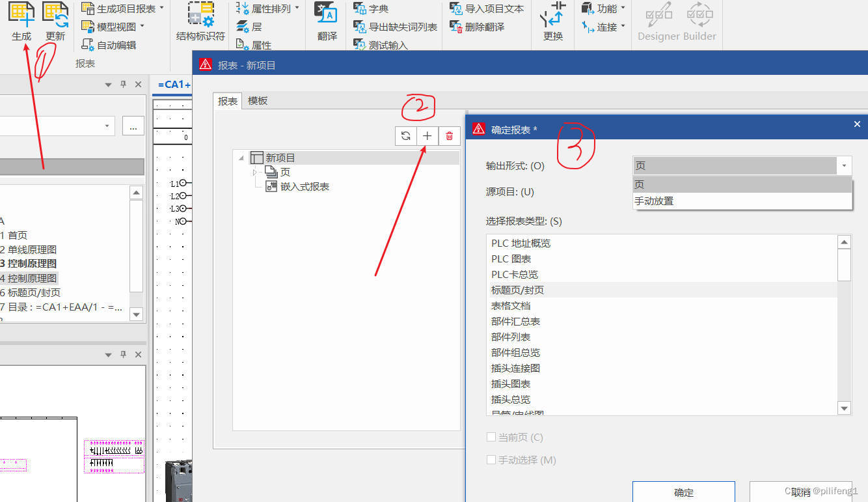
Task: Open the 生成项目报表 dropdown menu
Action: coord(161,8)
